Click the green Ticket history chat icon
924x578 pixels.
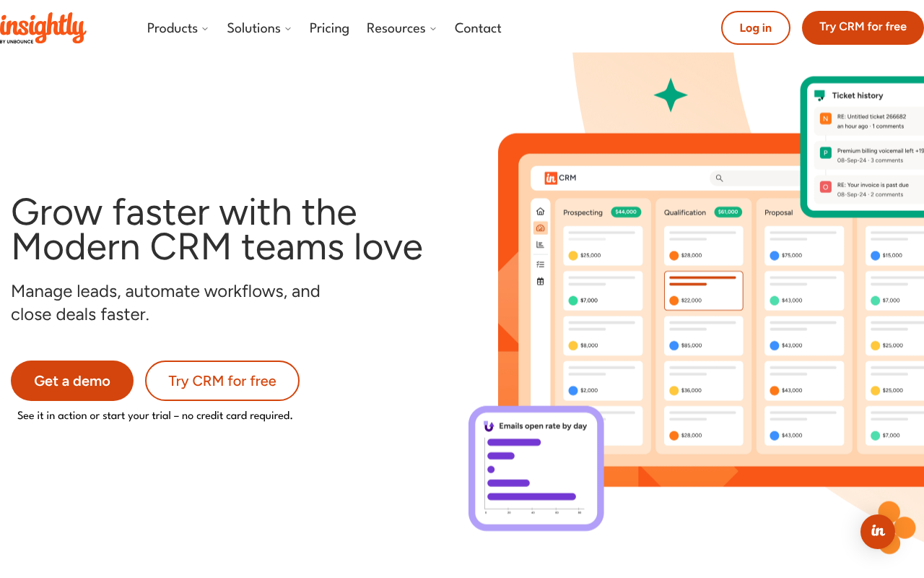[x=819, y=95]
